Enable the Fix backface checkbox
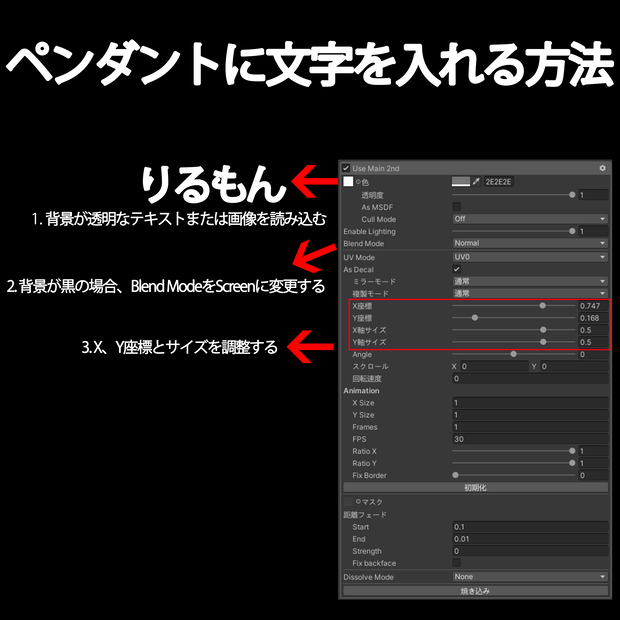This screenshot has height=620, width=620. 456,562
